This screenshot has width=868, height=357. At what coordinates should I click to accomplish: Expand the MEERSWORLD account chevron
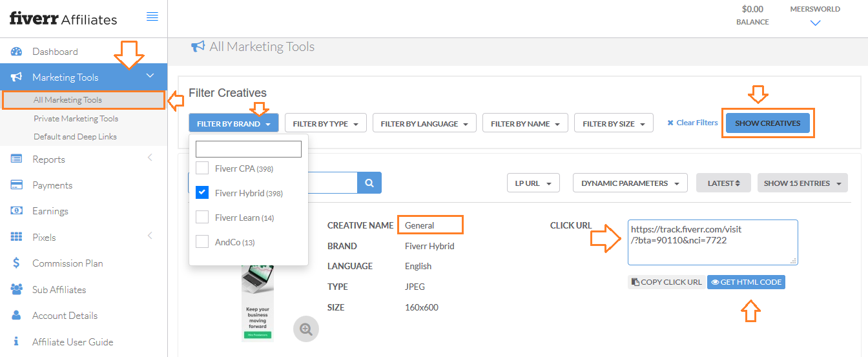tap(815, 23)
